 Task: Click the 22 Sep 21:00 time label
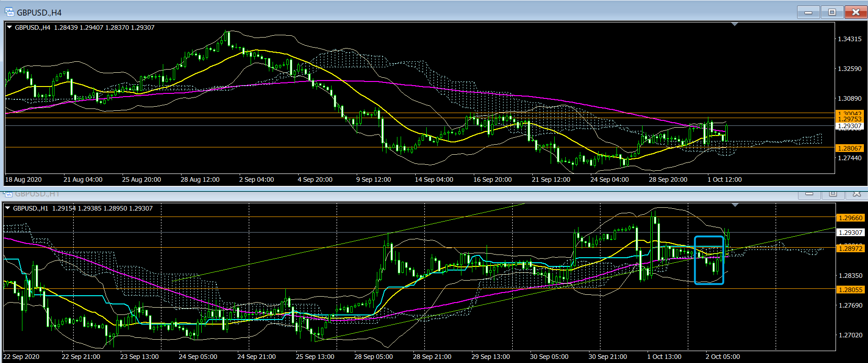click(81, 357)
